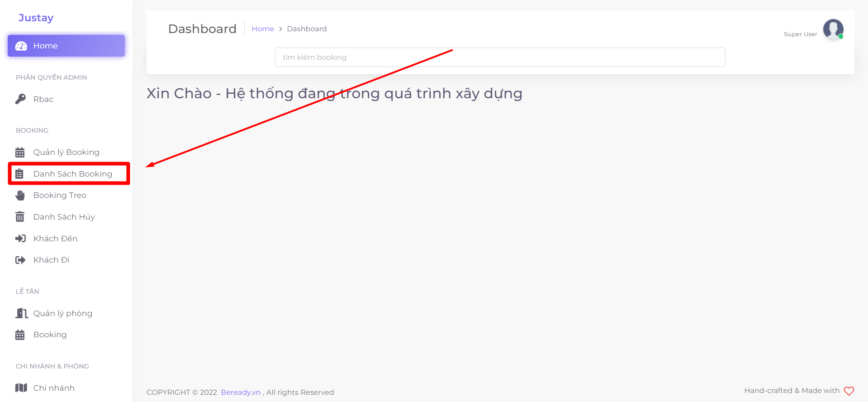Image resolution: width=868 pixels, height=402 pixels.
Task: Click the Quản lý phòng door icon
Action: coord(21,313)
